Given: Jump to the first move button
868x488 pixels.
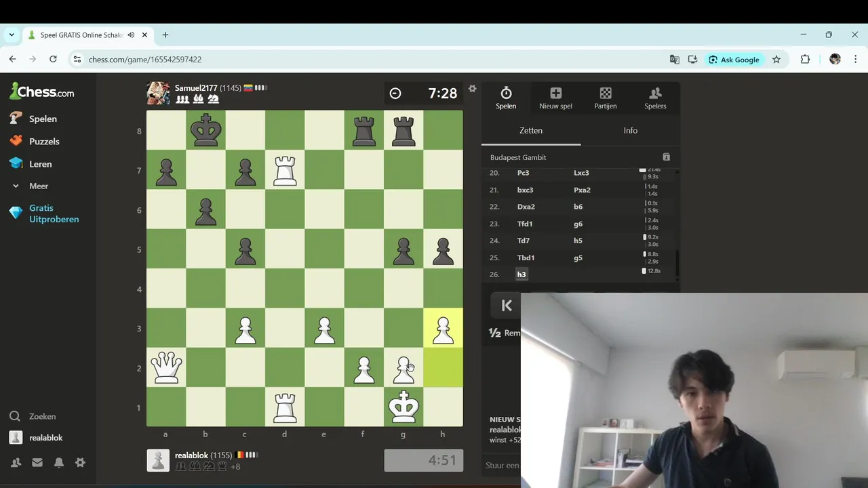Looking at the screenshot, I should 505,306.
